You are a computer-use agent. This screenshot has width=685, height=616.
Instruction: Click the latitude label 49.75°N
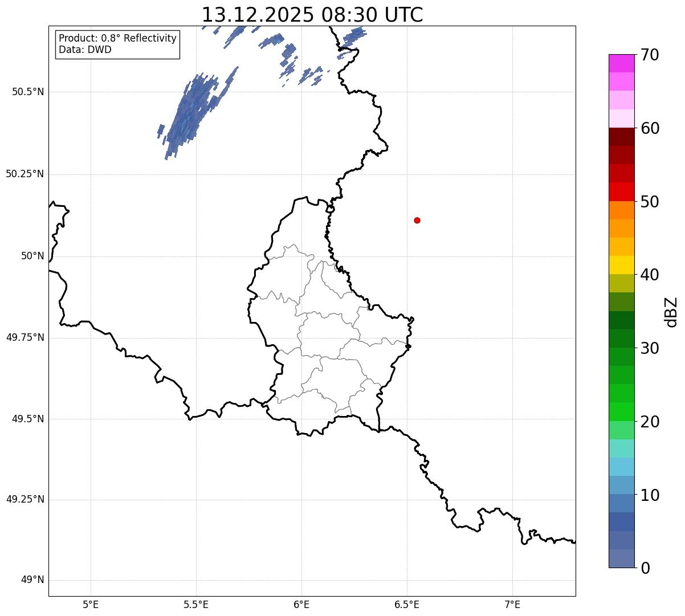point(25,337)
